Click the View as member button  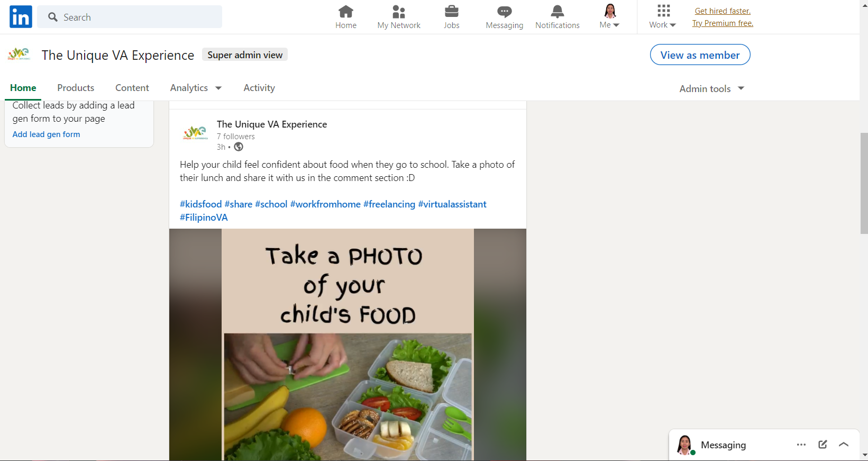(700, 55)
